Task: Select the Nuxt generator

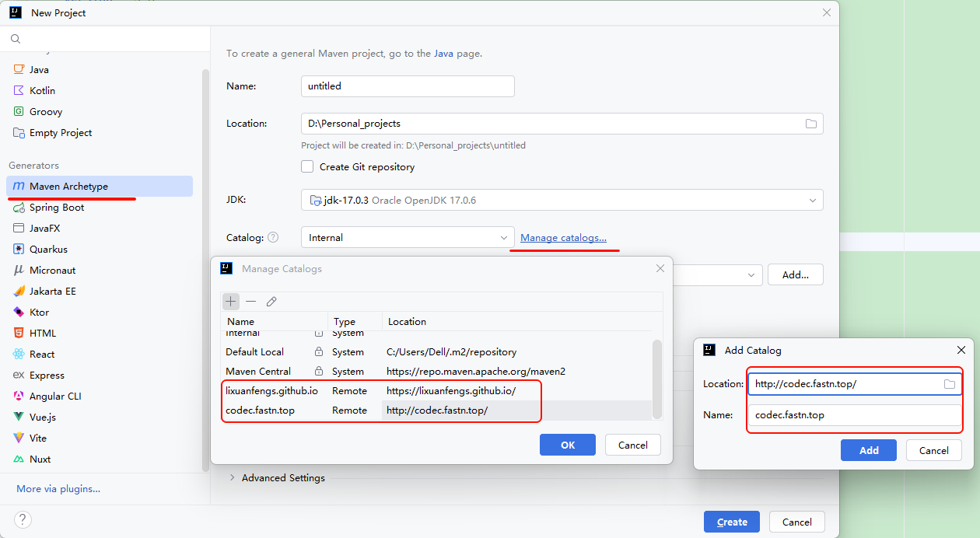Action: pos(100,459)
